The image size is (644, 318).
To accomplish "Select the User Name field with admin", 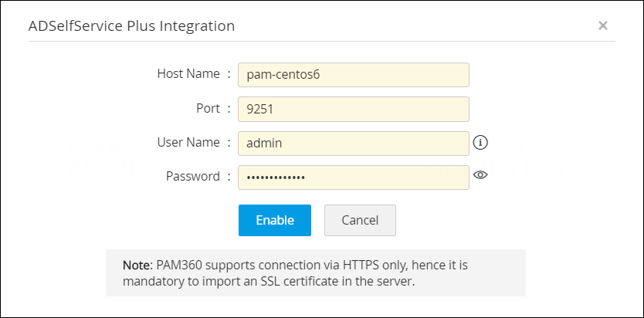I will click(x=353, y=143).
